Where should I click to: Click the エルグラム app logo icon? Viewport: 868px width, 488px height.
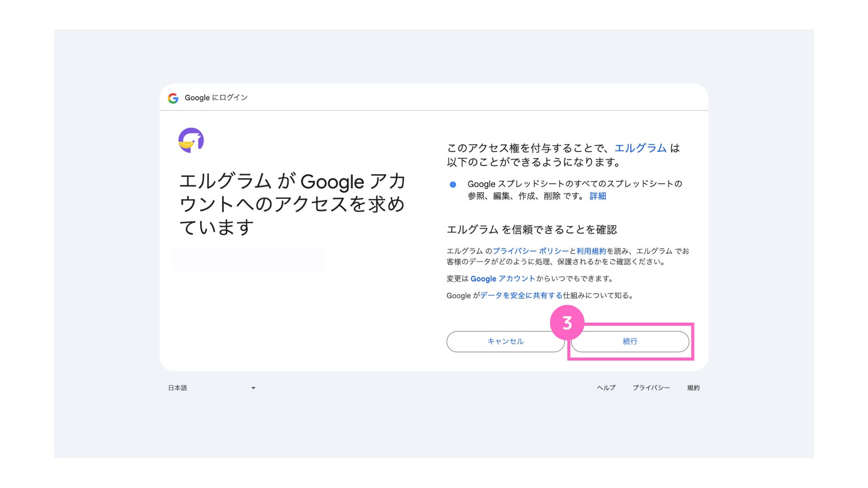[191, 140]
